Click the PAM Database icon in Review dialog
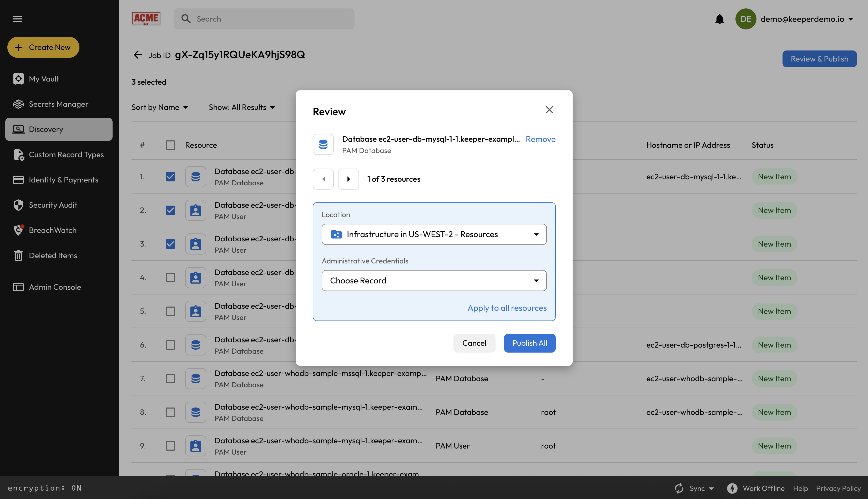Screen dimensions: 868x499 coord(323,144)
